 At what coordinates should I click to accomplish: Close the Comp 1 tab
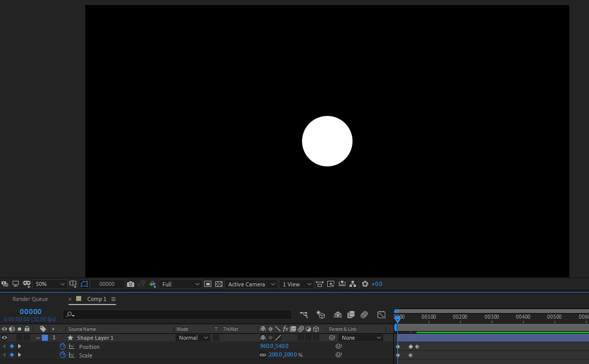[70, 299]
